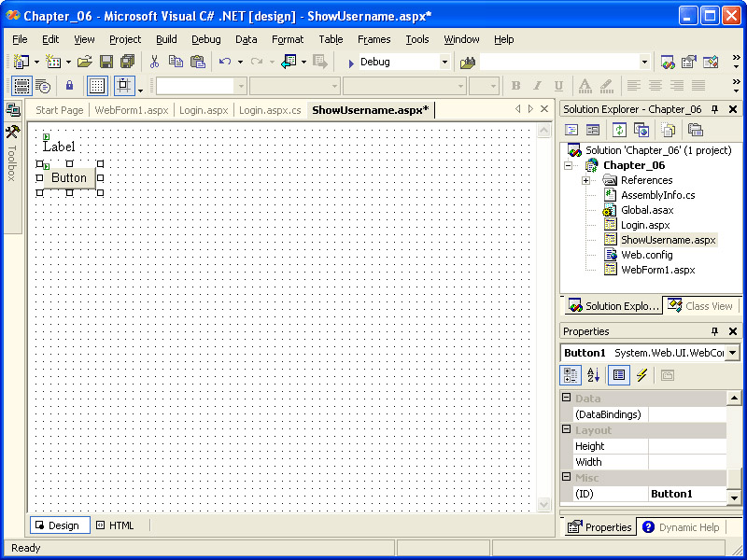
Task: Click the Lock Element padlock icon
Action: pyautogui.click(x=69, y=86)
